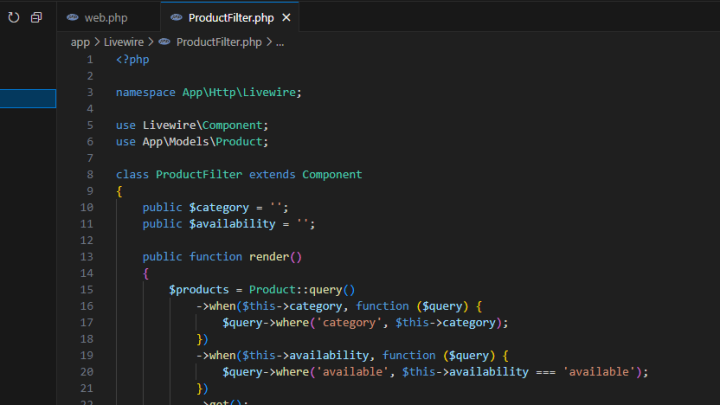Click the '$products' variable on line 15

pyautogui.click(x=199, y=290)
